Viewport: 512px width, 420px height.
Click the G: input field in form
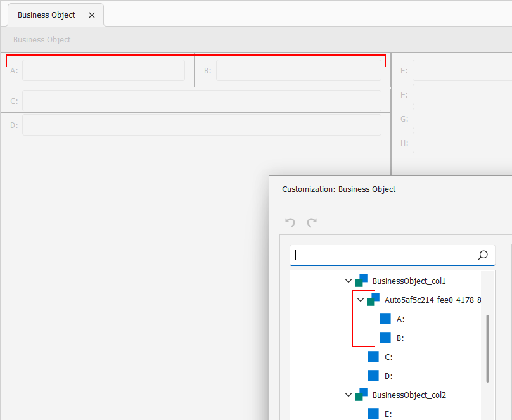(x=463, y=118)
